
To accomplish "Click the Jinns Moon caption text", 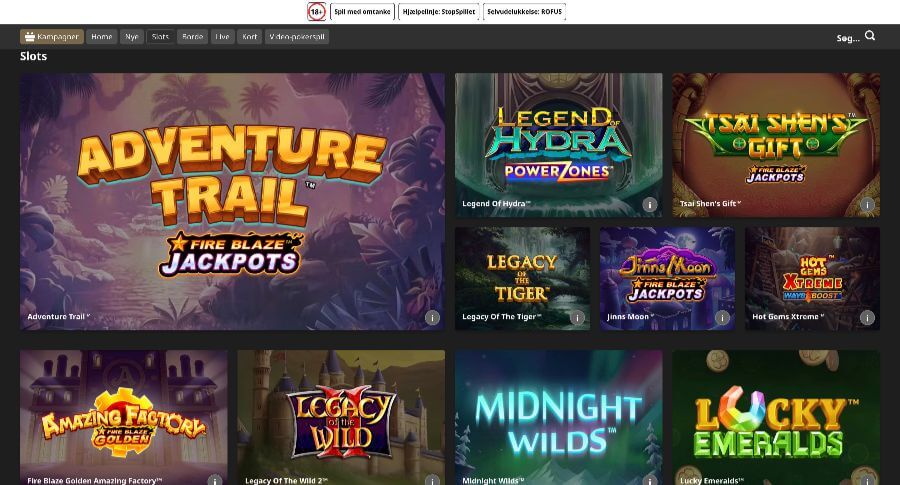I will 630,316.
